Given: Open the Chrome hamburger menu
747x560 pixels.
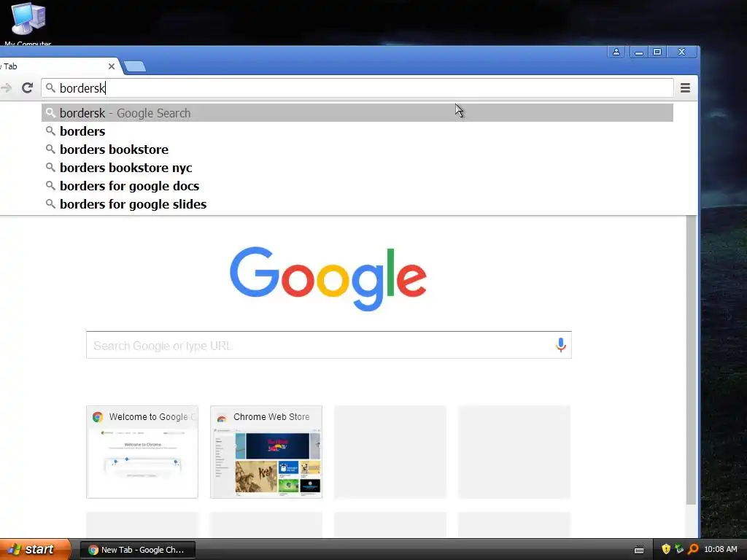Looking at the screenshot, I should [685, 87].
